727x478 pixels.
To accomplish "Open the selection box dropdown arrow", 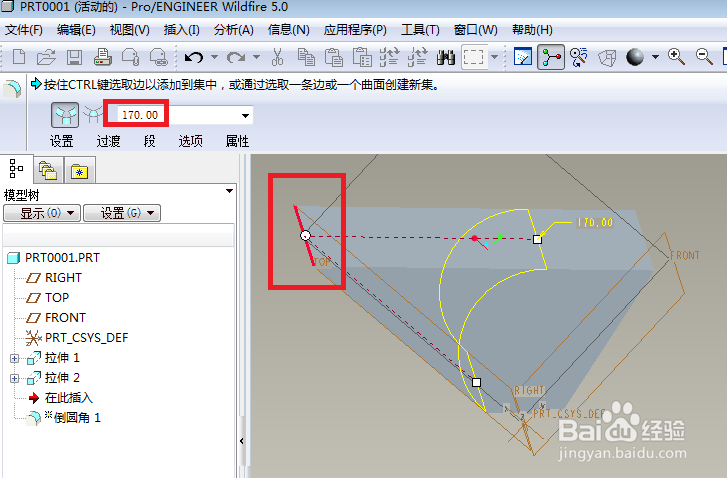I will click(494, 57).
